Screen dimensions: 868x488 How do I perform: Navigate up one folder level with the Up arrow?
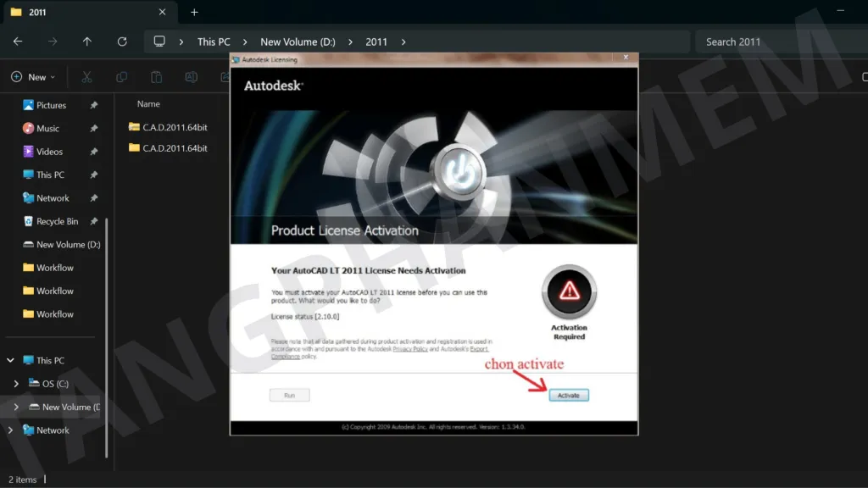coord(86,42)
